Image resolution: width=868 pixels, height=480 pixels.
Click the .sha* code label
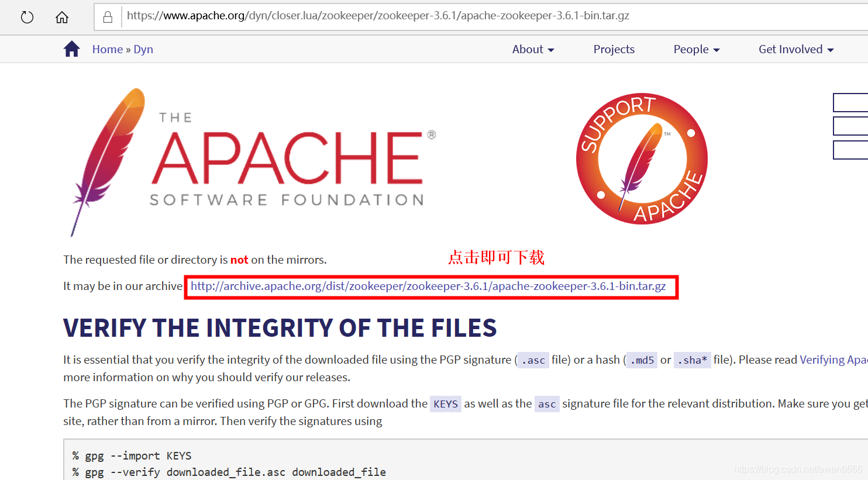[693, 360]
